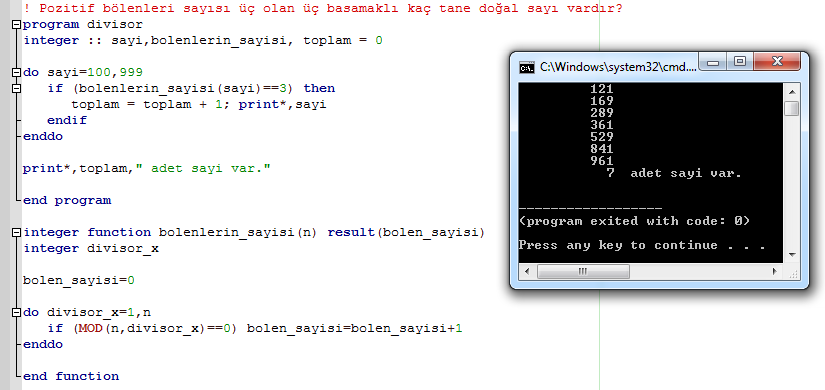Click the console's vertical scrollbar thumb
This screenshot has width=825, height=390.
point(791,108)
